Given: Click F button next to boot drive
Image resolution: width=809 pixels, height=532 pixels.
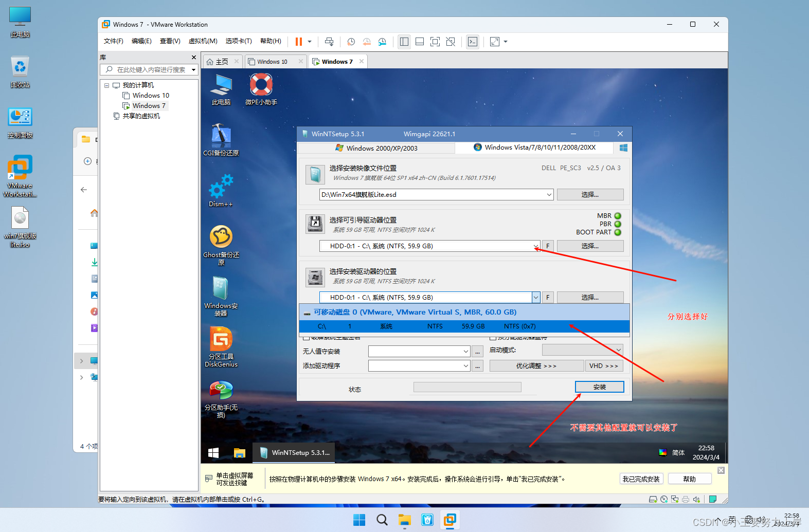Looking at the screenshot, I should click(548, 246).
